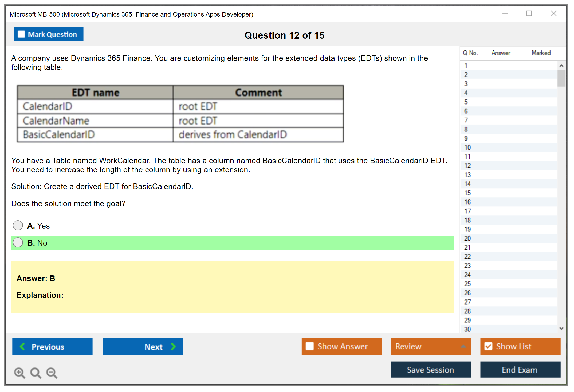The height and width of the screenshot is (392, 574).
Task: Uncheck the Show List option
Action: 488,346
